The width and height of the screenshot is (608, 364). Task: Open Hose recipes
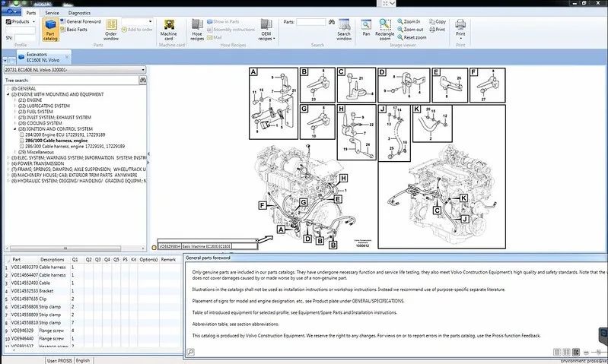click(197, 30)
